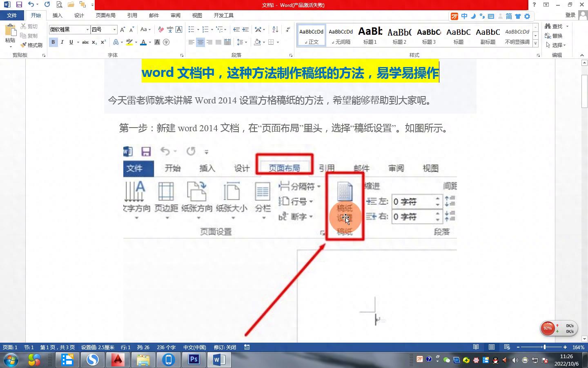Image resolution: width=588 pixels, height=368 pixels.
Task: Click the justify alignment icon
Action: pos(218,42)
